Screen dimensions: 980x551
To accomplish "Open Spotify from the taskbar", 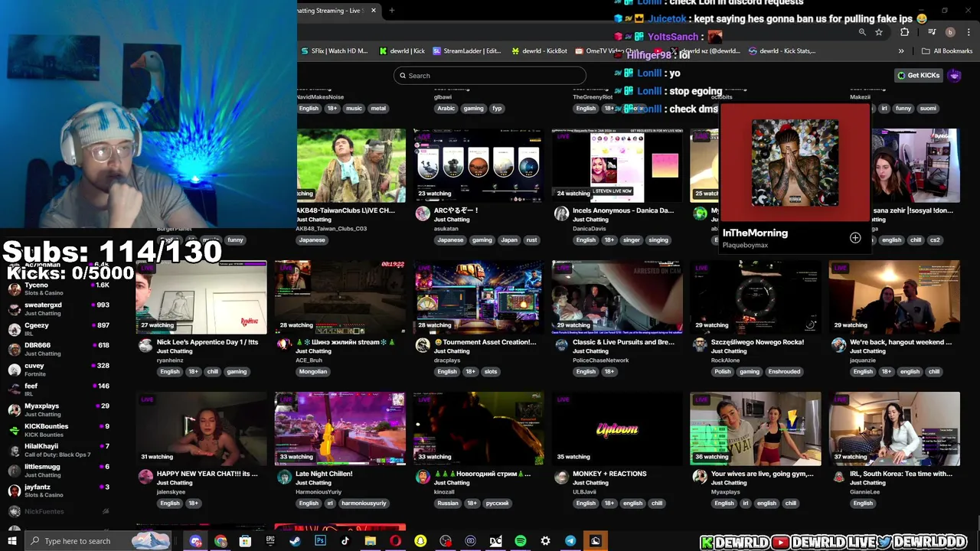I will click(x=520, y=541).
